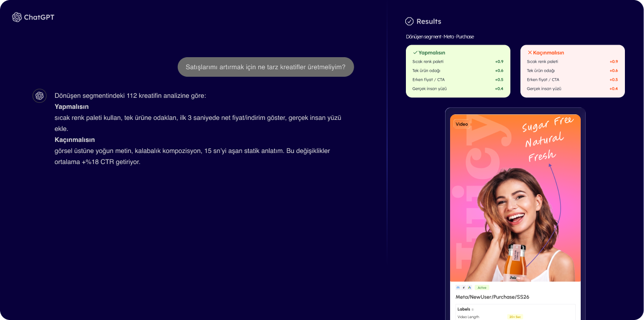The image size is (644, 320).
Task: Click the bold "Yapmalısın" heading in the chat reply
Action: (x=72, y=107)
